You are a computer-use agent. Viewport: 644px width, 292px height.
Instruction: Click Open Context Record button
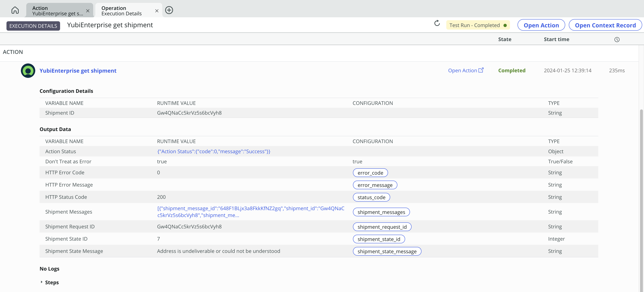605,25
